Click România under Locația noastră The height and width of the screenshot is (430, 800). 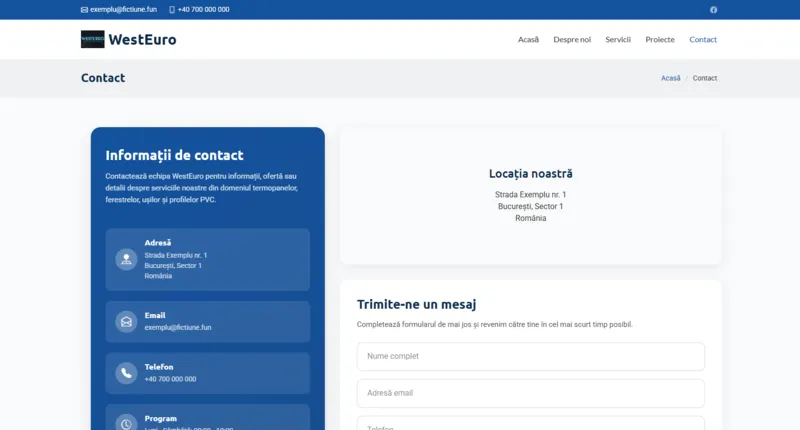coord(531,218)
